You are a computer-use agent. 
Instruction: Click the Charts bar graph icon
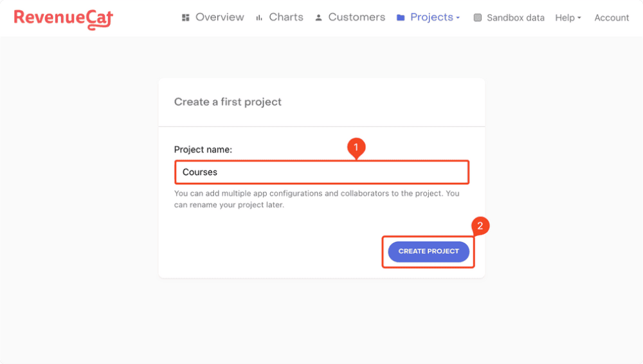point(259,18)
